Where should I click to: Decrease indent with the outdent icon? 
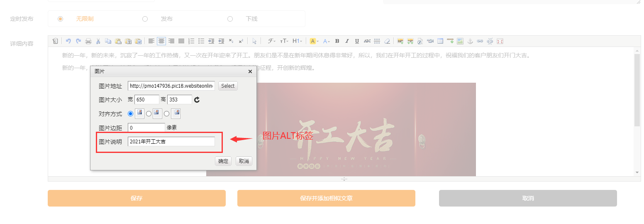(221, 41)
